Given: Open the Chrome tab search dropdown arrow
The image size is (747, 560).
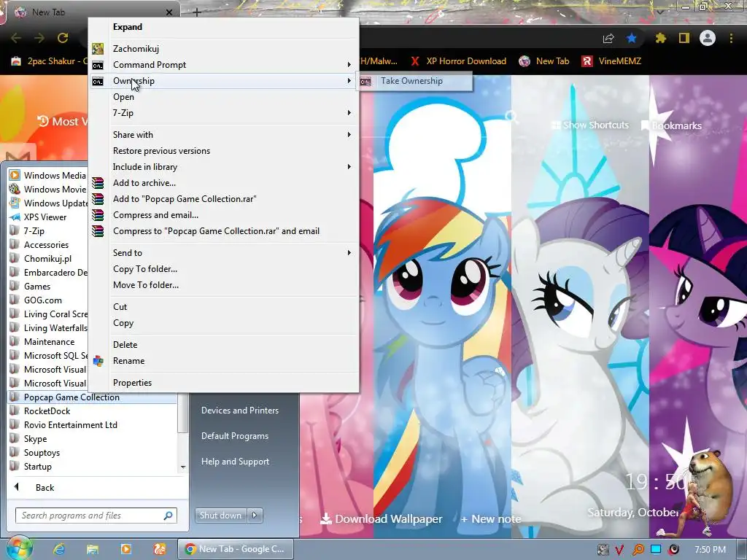Looking at the screenshot, I should tap(659, 12).
